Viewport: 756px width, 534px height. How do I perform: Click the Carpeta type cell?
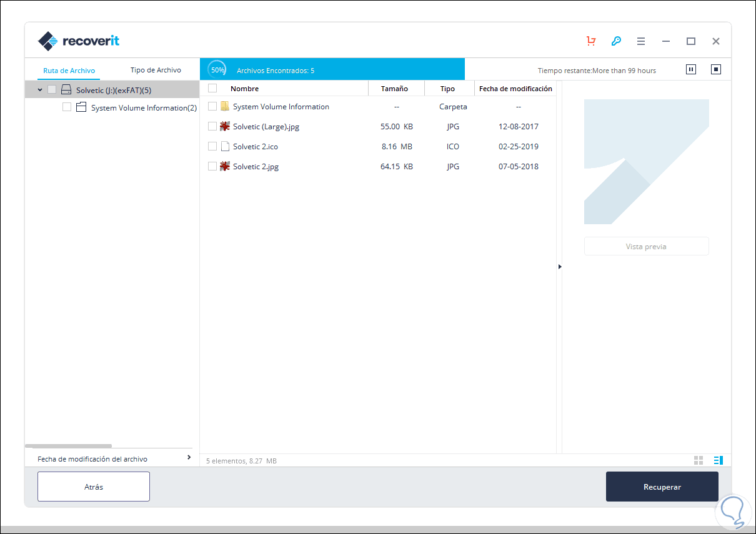pyautogui.click(x=453, y=106)
